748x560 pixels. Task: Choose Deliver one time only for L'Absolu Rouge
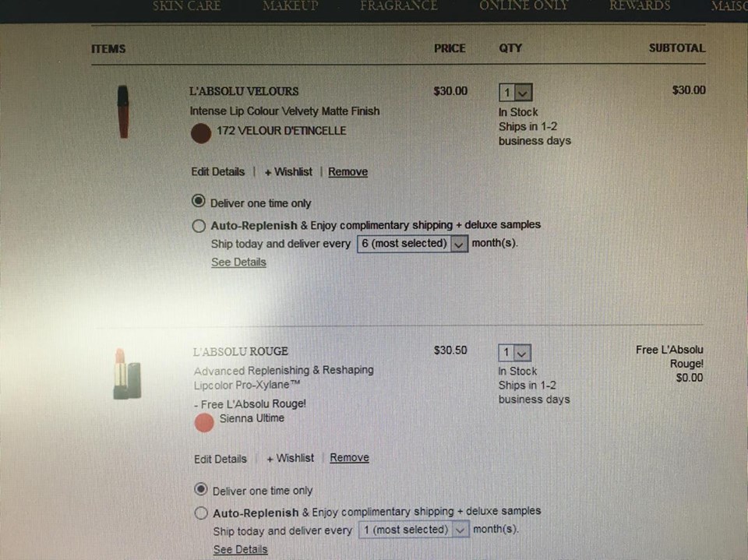(x=201, y=489)
